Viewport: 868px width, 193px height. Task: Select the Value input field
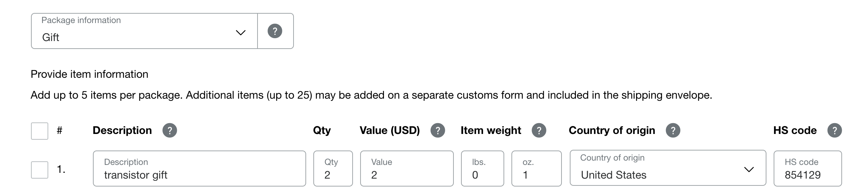coord(407,169)
